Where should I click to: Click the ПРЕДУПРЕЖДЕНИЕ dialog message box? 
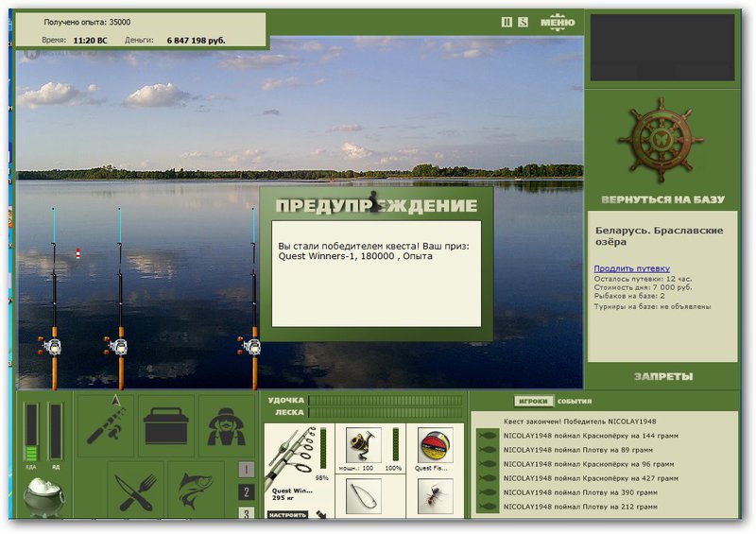[x=376, y=273]
